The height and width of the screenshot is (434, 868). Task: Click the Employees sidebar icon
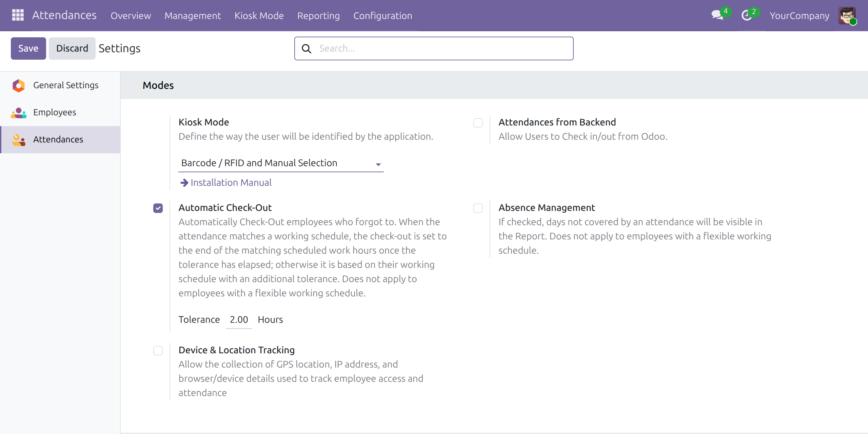(19, 113)
